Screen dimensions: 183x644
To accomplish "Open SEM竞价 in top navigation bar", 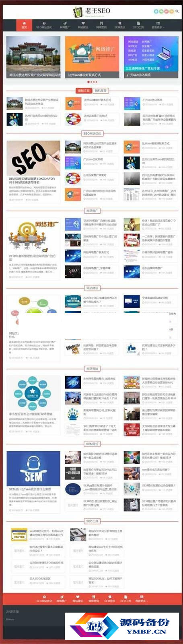I will (119, 25).
